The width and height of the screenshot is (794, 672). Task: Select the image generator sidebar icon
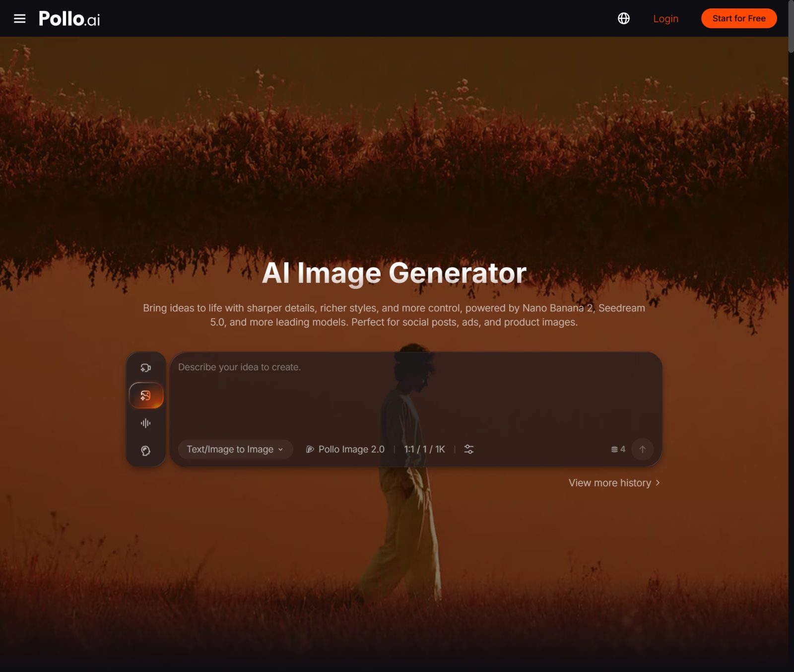(146, 396)
